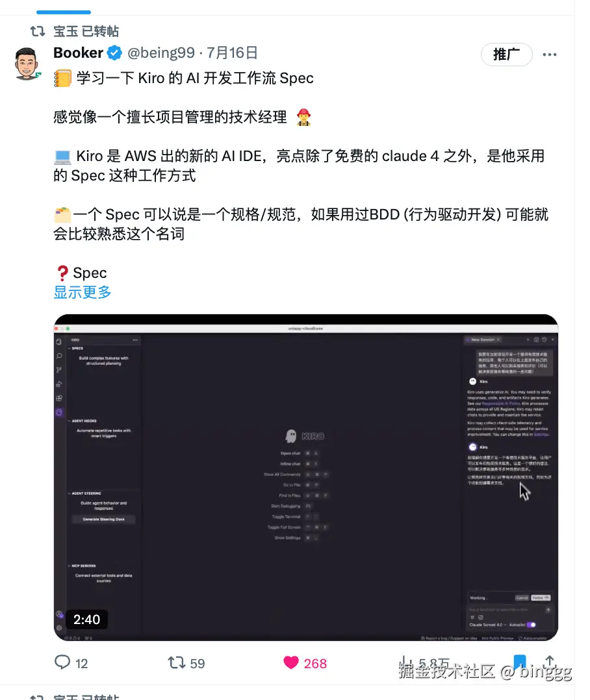Open the reply comments icon showing 12
This screenshot has width=590, height=700.
pyautogui.click(x=62, y=662)
